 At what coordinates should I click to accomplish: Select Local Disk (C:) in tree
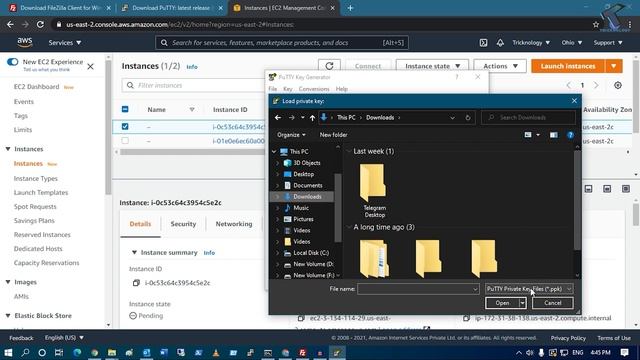tap(311, 253)
